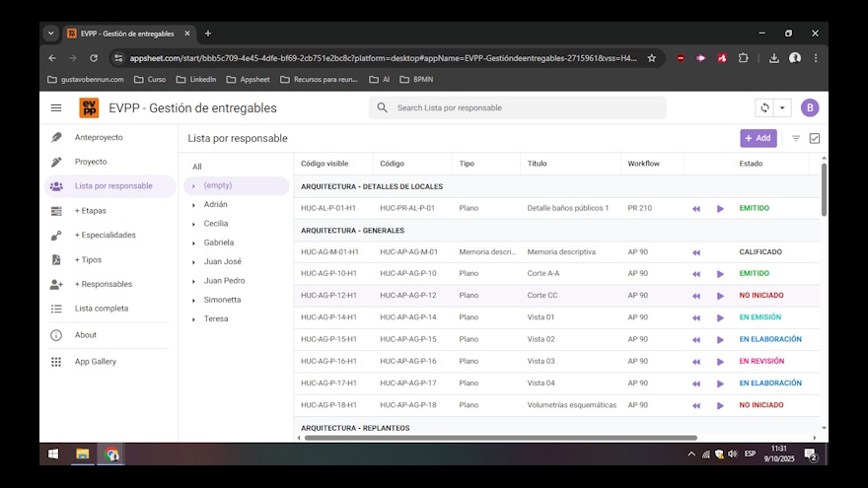868x488 pixels.
Task: Open Anteproyecto view in sidebar
Action: (x=99, y=137)
